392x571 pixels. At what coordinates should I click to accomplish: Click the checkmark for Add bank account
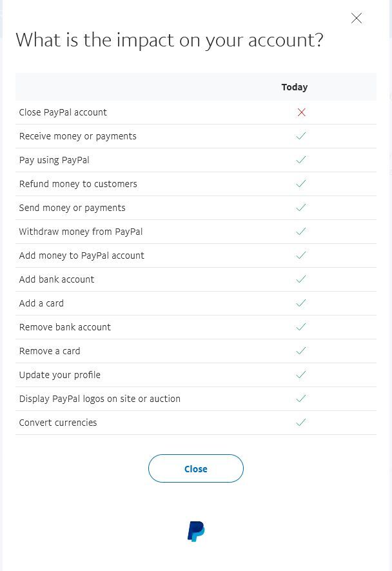301,279
